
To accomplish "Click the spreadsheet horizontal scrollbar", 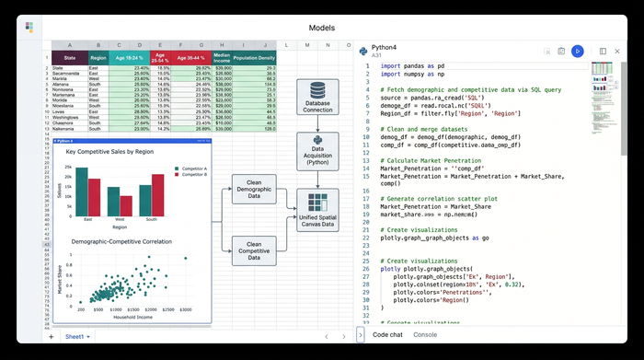I will 132,326.
